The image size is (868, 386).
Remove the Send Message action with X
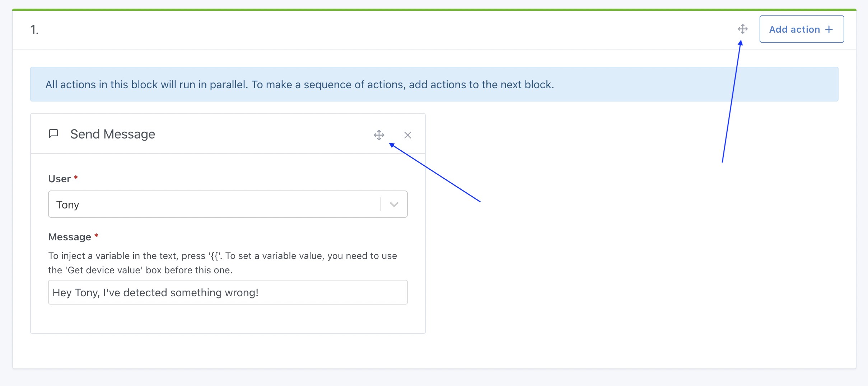pos(408,135)
